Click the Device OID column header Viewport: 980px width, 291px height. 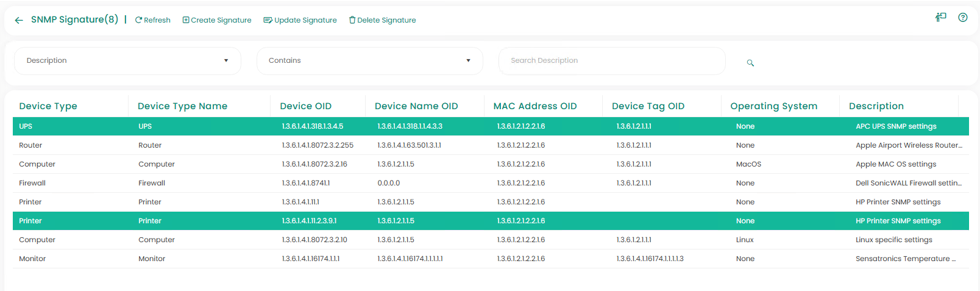[x=306, y=106]
